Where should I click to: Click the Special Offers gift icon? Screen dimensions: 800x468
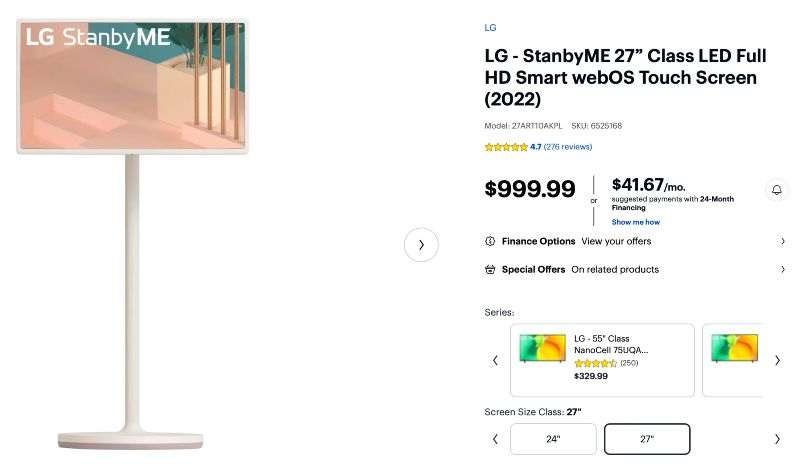(x=490, y=269)
